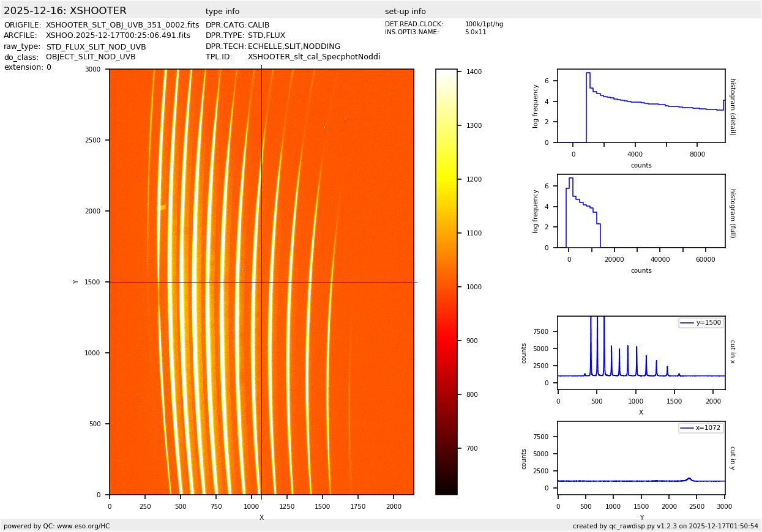Select the histogram (full) plot
This screenshot has width=762, height=532.
pos(641,211)
